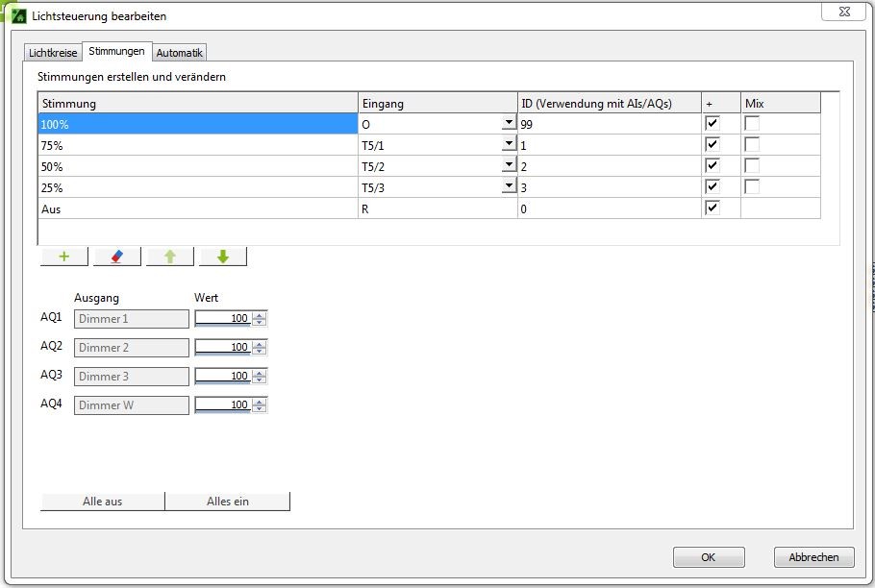The image size is (875, 588).
Task: Select the 75% Stimmung row
Action: point(198,145)
